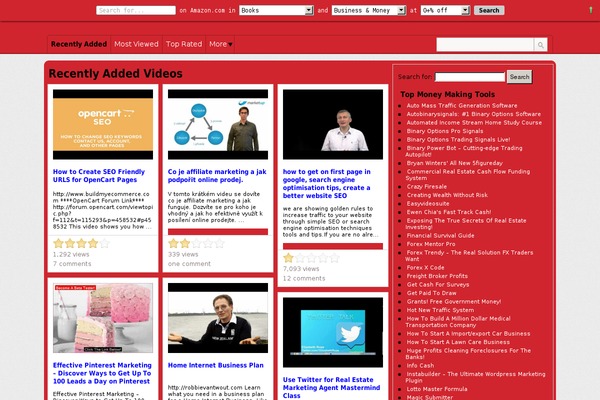Open 'Get Cash For Surveys' link
Viewport: 600px width, 400px height.
point(438,285)
